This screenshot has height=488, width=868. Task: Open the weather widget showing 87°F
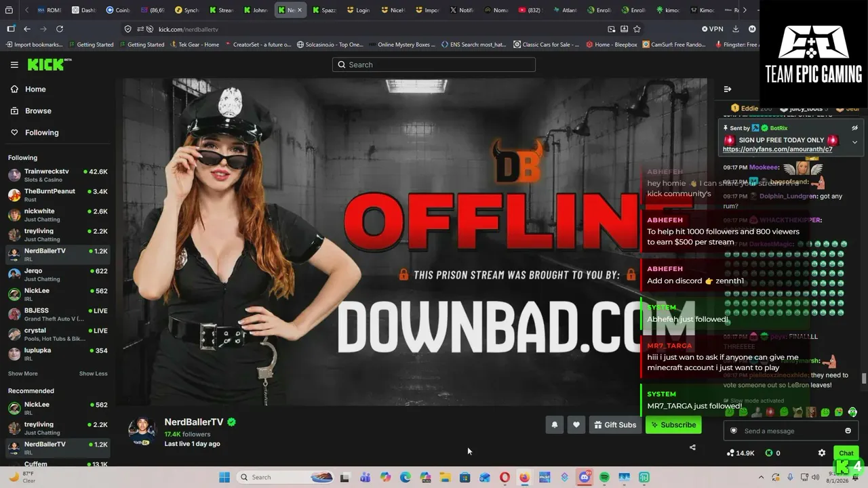(x=22, y=477)
